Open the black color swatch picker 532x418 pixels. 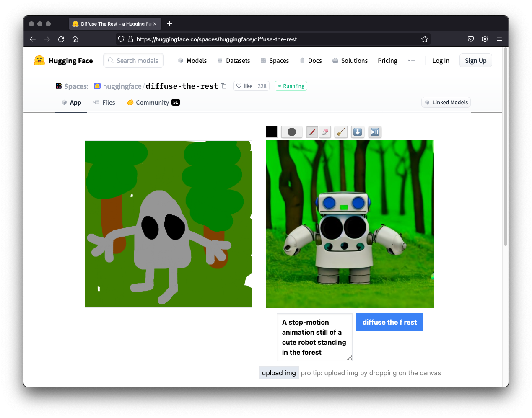(272, 132)
